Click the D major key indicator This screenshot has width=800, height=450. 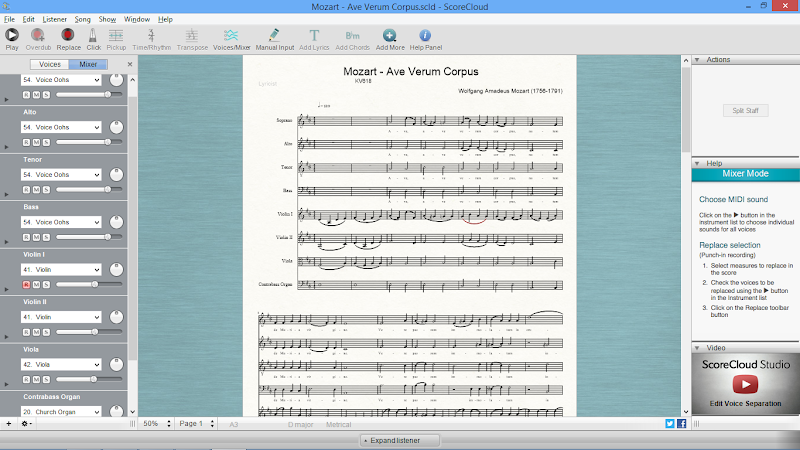(x=301, y=424)
